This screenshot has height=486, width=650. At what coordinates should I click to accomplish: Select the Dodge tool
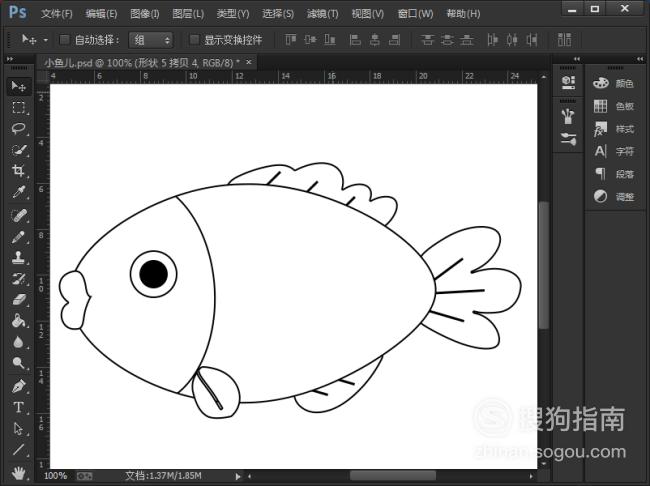(x=19, y=363)
